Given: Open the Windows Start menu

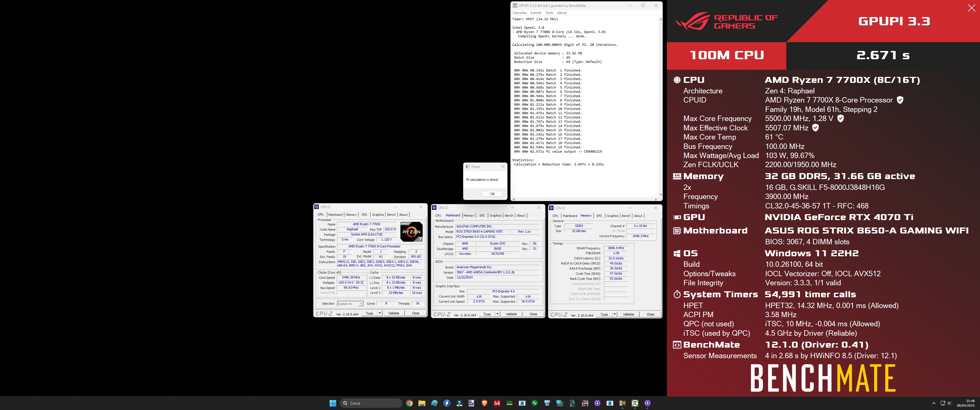Looking at the screenshot, I should point(333,403).
